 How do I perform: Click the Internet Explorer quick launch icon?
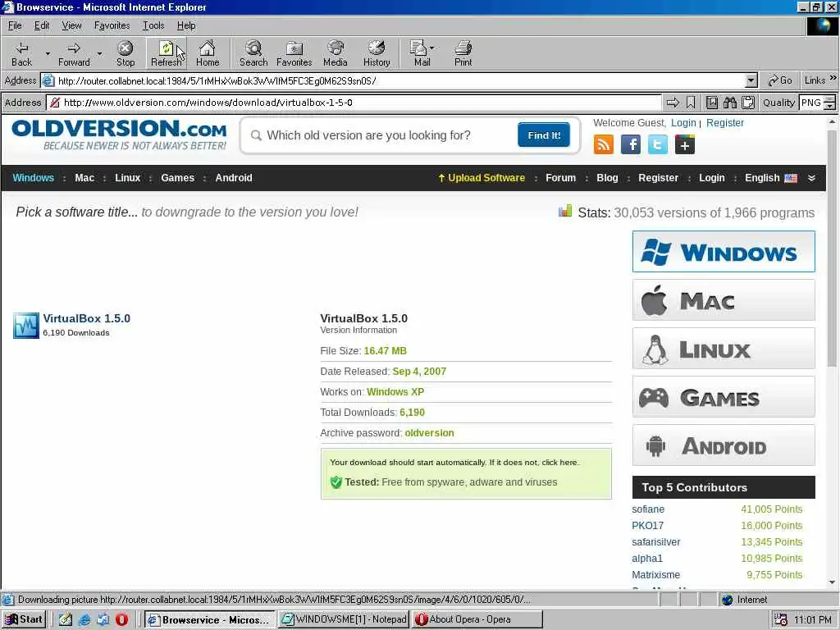point(84,619)
